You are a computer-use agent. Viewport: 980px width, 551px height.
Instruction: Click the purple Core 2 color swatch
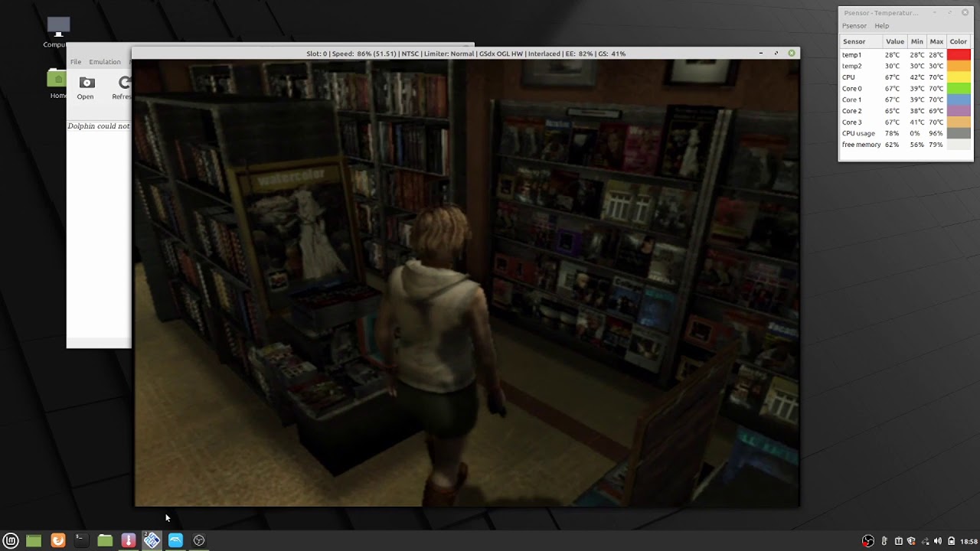tap(959, 111)
